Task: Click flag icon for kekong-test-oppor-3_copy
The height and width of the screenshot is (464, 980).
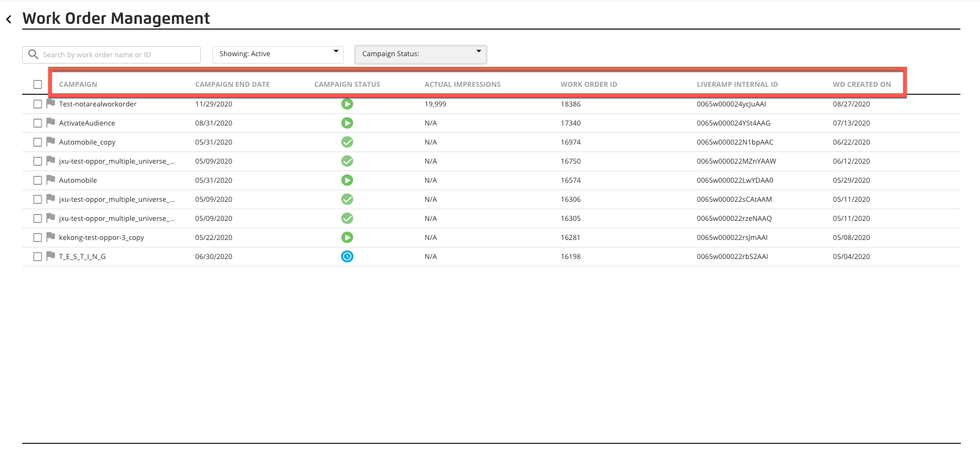Action: (x=51, y=237)
